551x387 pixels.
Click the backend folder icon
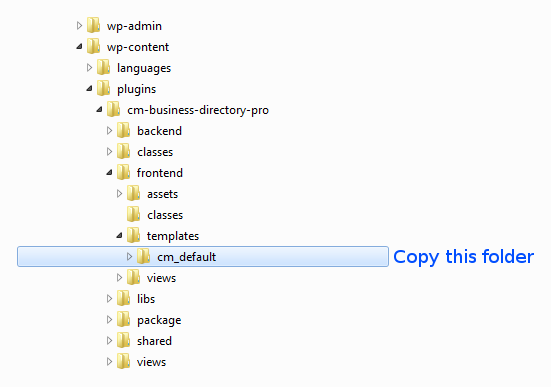pyautogui.click(x=124, y=130)
